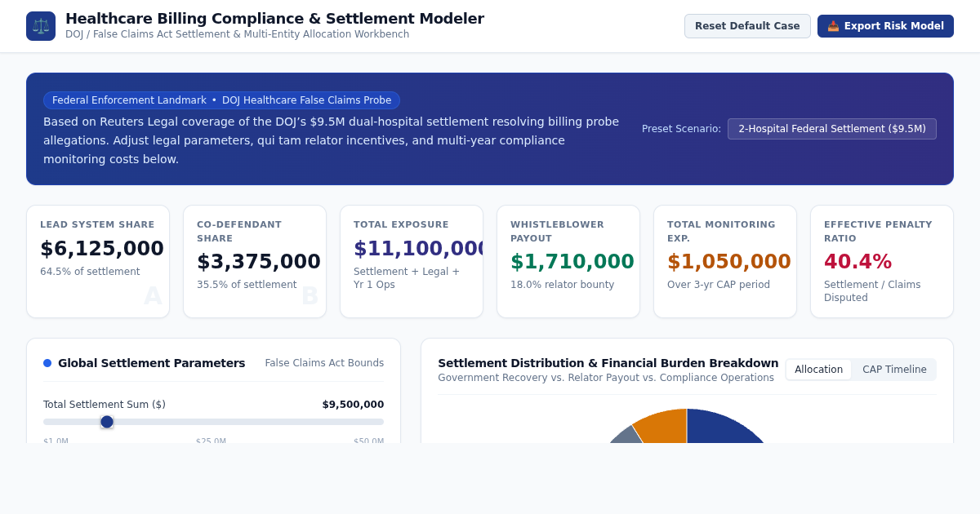Switch to the CAP Timeline tab
This screenshot has width=980, height=514.
[x=894, y=370]
